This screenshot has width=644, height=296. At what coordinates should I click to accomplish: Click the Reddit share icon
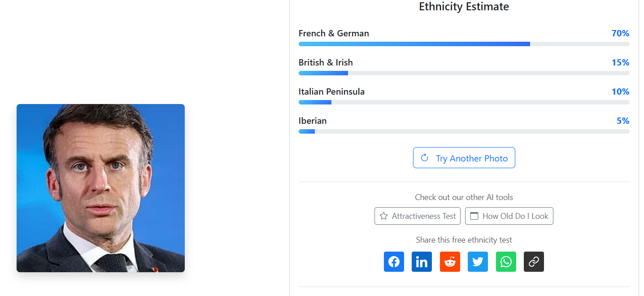(x=450, y=261)
